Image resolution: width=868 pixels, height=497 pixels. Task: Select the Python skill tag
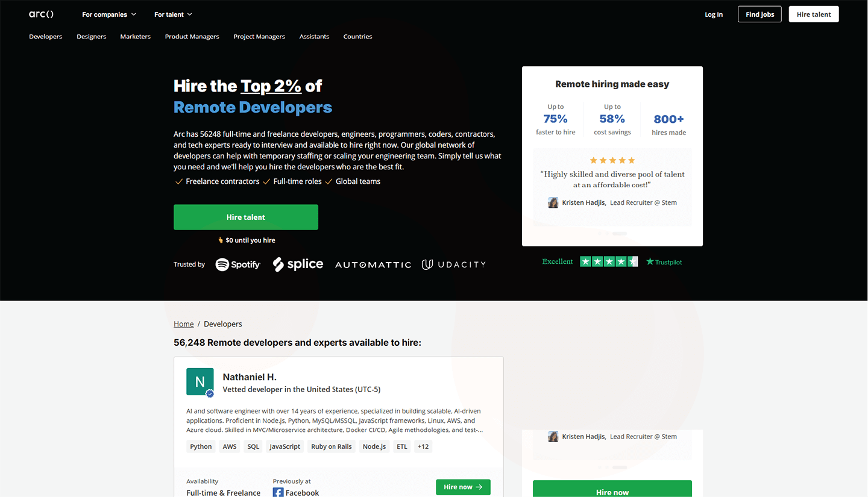201,446
